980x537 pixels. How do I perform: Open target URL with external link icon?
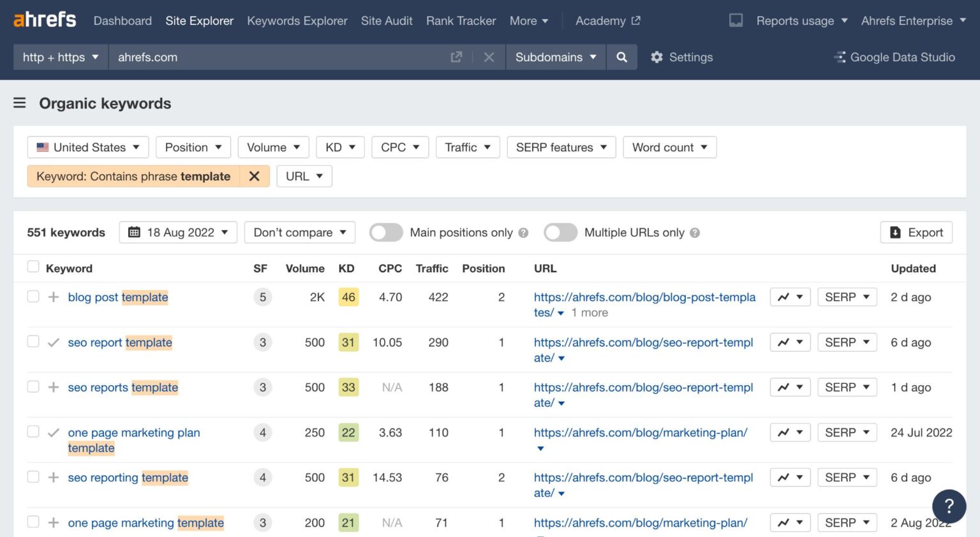[x=456, y=57]
